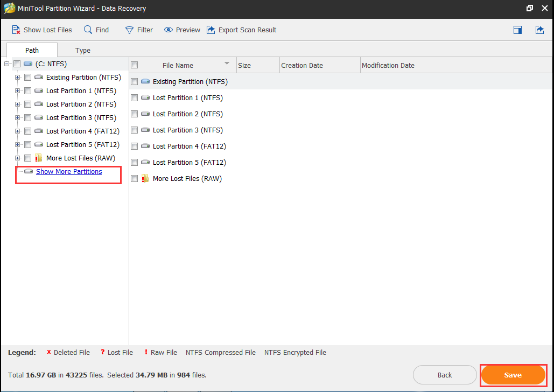Image resolution: width=554 pixels, height=392 pixels.
Task: Click More Lost Files folder icon in tree
Action: tap(39, 158)
